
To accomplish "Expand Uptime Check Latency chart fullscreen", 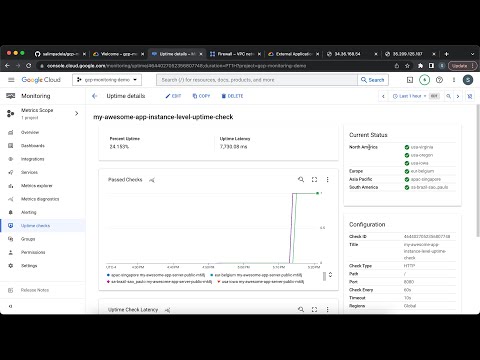I will tap(314, 309).
